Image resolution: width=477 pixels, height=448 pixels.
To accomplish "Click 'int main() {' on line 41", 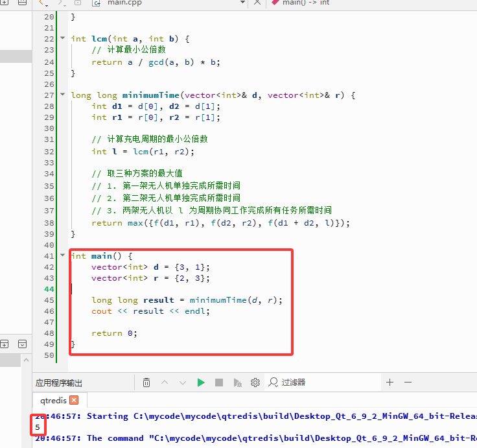I will tap(102, 256).
